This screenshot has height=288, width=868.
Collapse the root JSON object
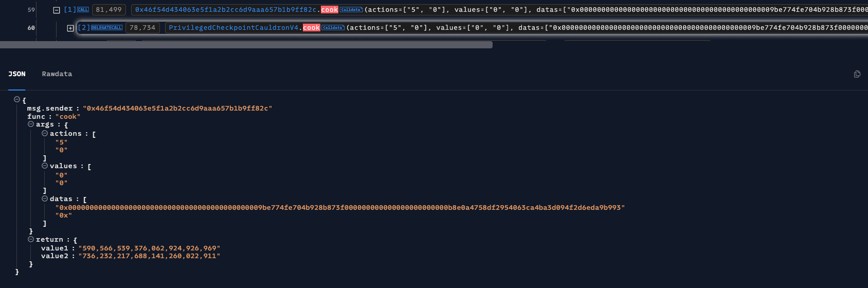[x=17, y=99]
